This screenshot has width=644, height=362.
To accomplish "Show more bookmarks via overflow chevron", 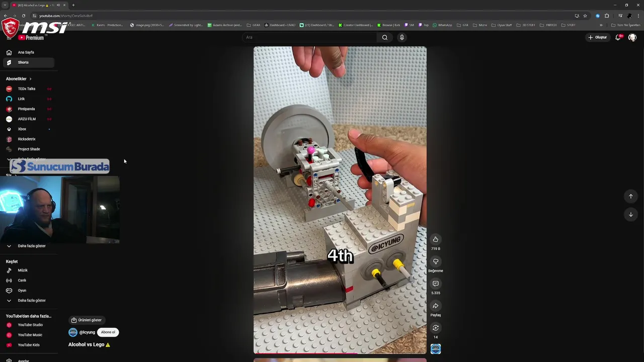I will point(601,25).
